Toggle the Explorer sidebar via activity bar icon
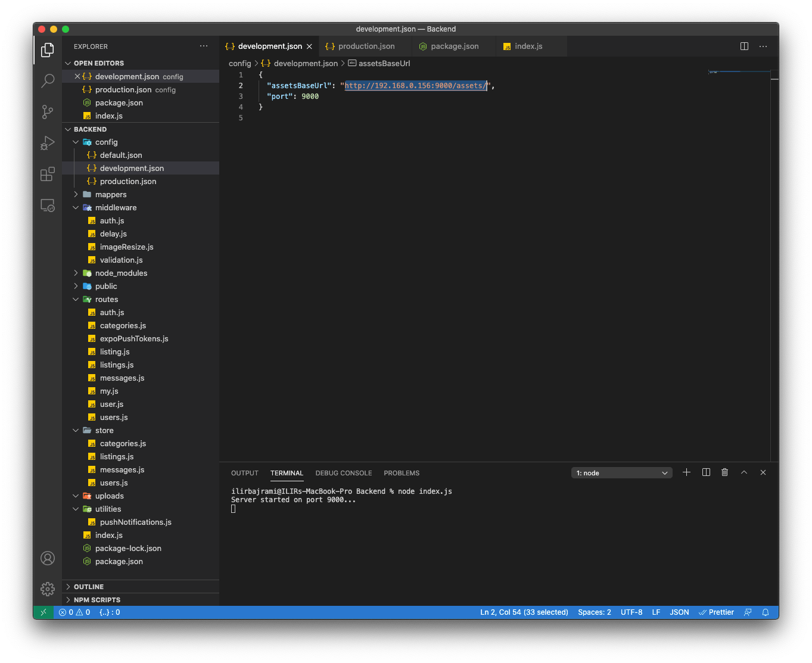The height and width of the screenshot is (663, 812). 47,50
